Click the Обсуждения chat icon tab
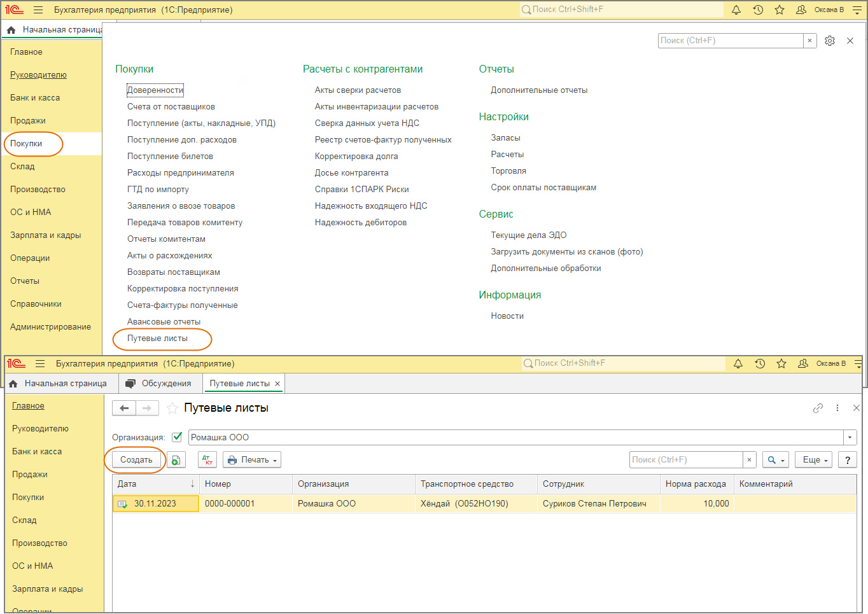The height and width of the screenshot is (614, 868). click(x=130, y=384)
